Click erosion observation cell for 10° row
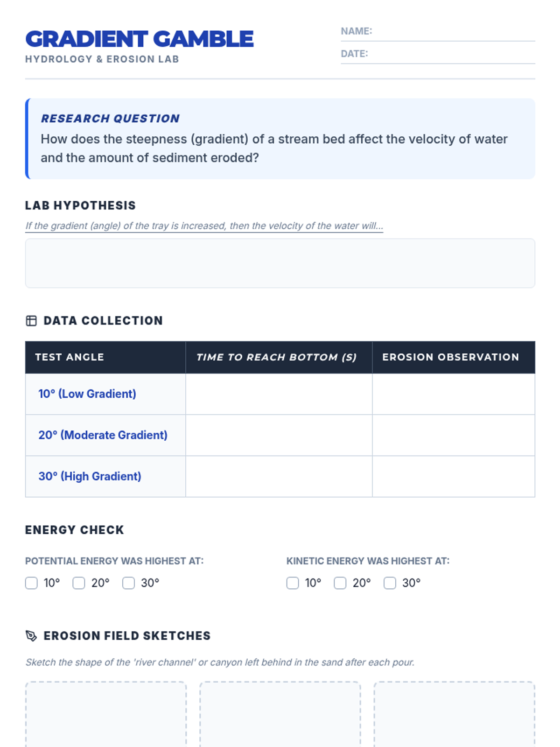Viewport: 560px width, 747px height. [454, 394]
